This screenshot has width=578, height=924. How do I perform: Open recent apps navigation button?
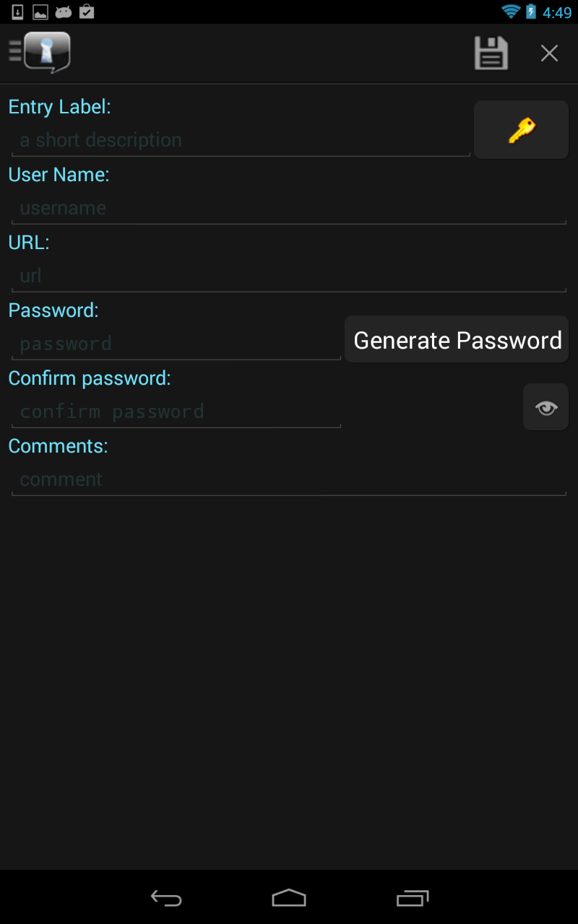click(413, 897)
